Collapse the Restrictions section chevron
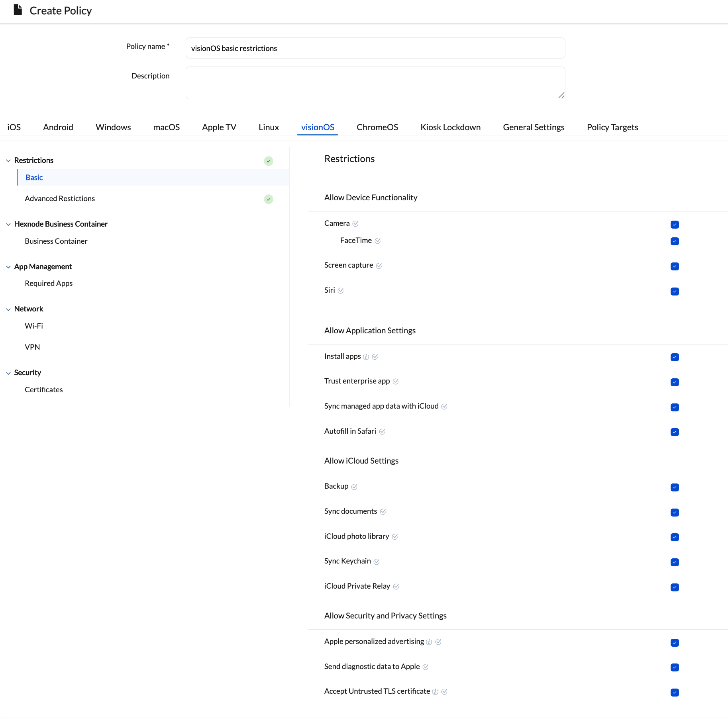728x726 pixels. point(8,161)
